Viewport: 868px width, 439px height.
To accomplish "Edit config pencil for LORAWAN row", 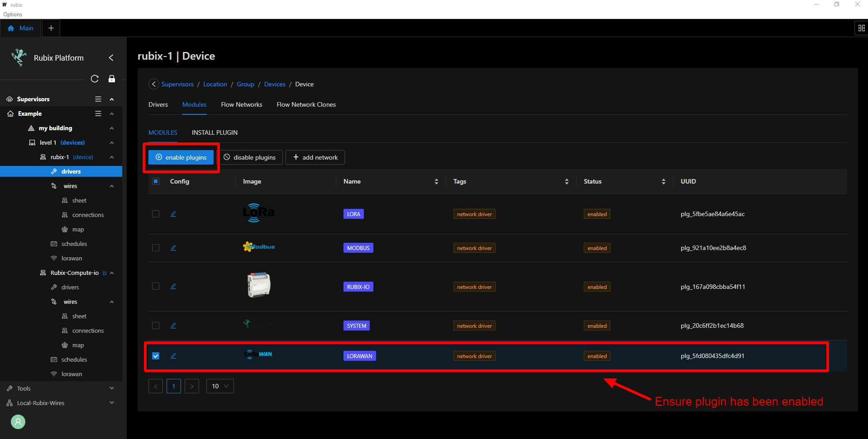I will 173,356.
